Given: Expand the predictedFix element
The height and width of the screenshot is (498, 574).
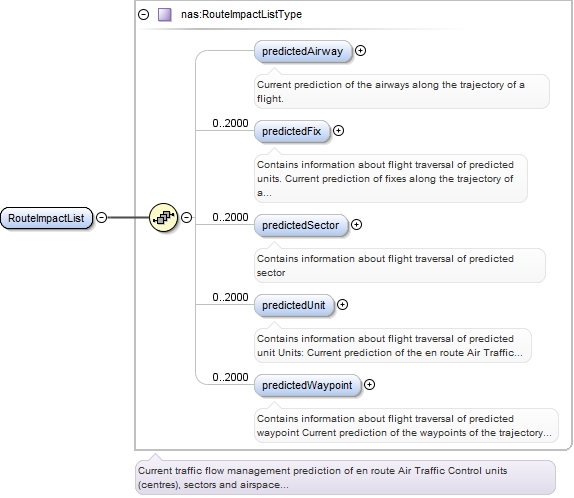Looking at the screenshot, I should (339, 131).
